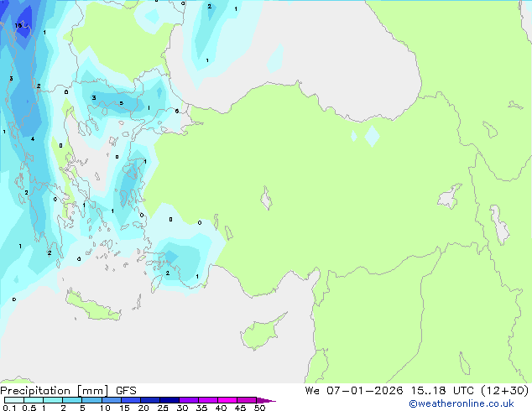Click the '50' legend scale label
Screen dimensions: 532x411
click(x=259, y=408)
